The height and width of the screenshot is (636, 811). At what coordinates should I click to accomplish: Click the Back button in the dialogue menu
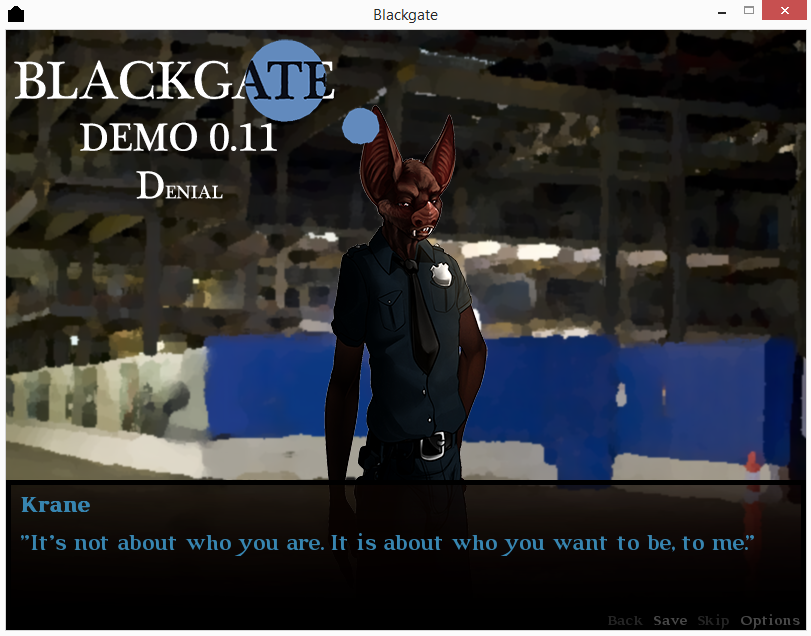pos(625,620)
